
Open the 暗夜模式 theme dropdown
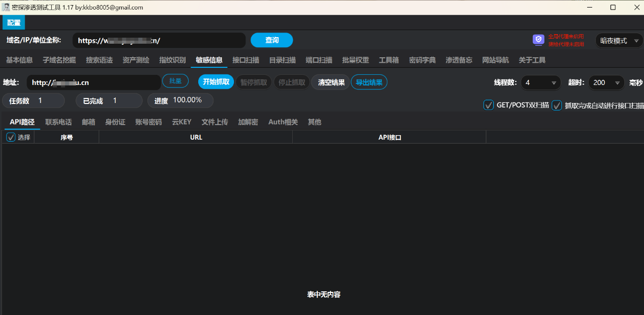tap(619, 41)
